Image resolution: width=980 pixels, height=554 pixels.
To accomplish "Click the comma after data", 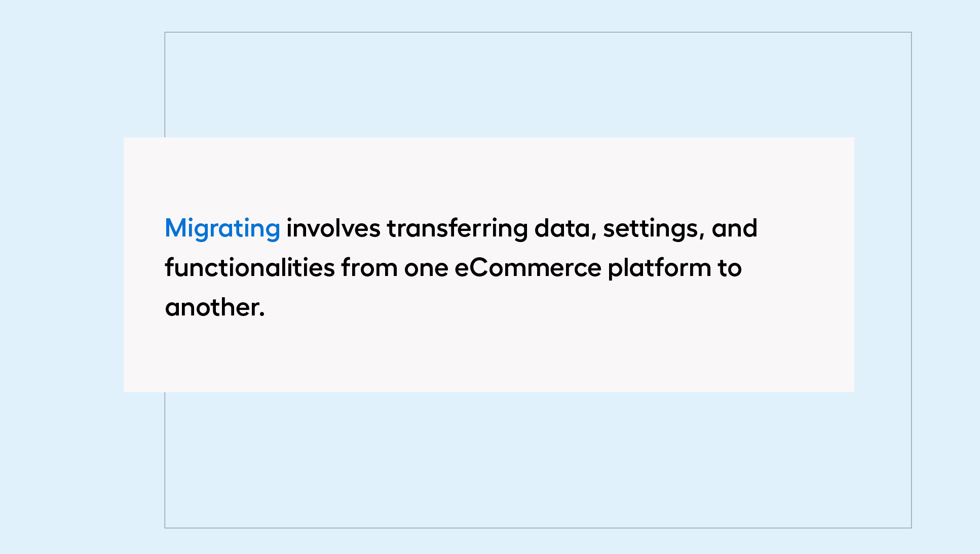I will point(593,237).
